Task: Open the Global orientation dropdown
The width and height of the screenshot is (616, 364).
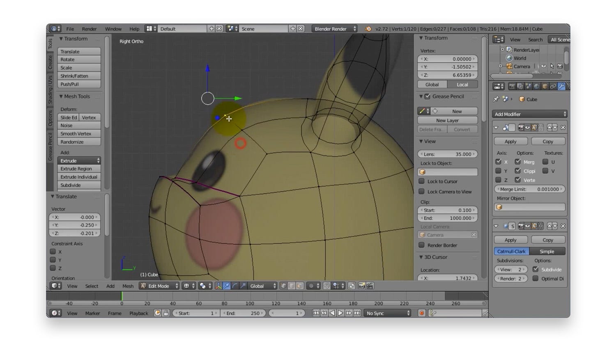Action: point(262,286)
